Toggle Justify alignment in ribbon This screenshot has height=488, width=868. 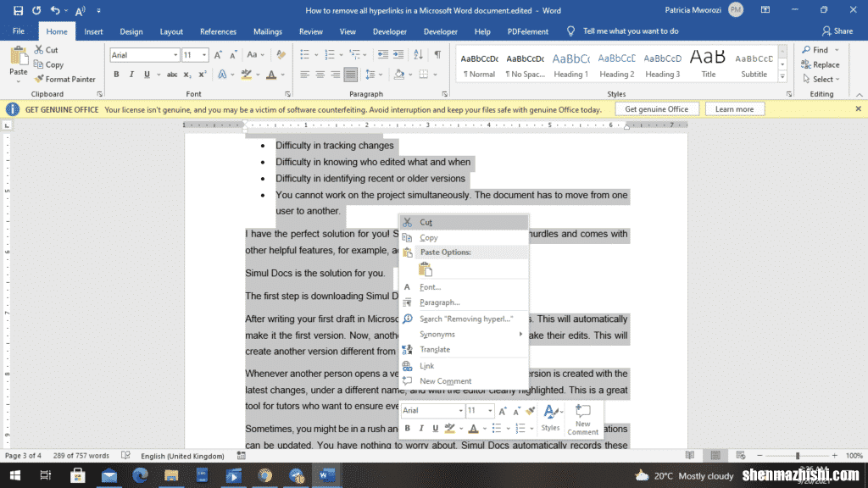(350, 75)
